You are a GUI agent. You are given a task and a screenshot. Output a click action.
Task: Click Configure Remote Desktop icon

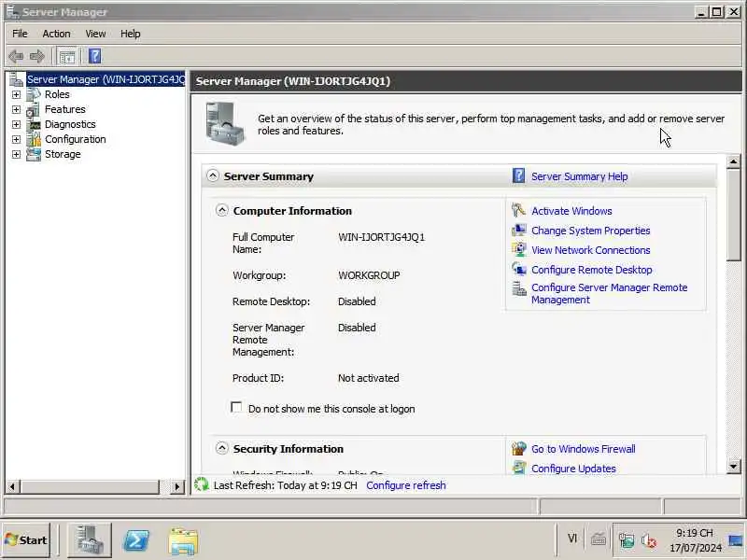click(x=518, y=269)
